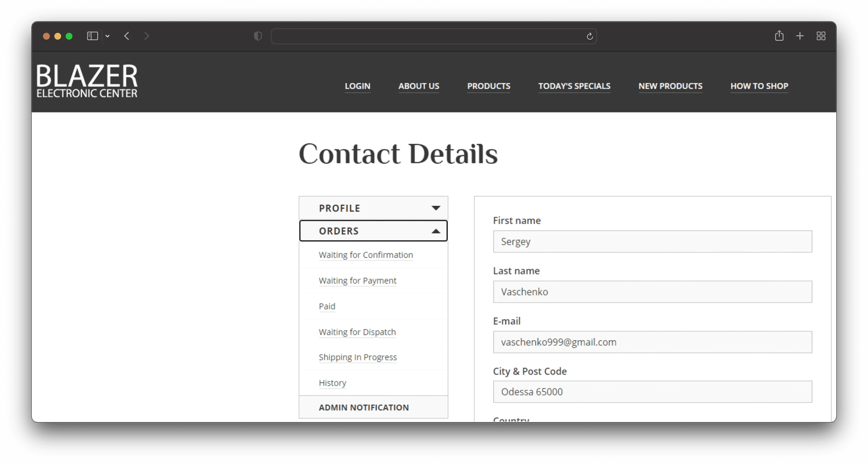Click the ADMIN NOTIFICATION section
Image resolution: width=868 pixels, height=464 pixels.
(373, 407)
